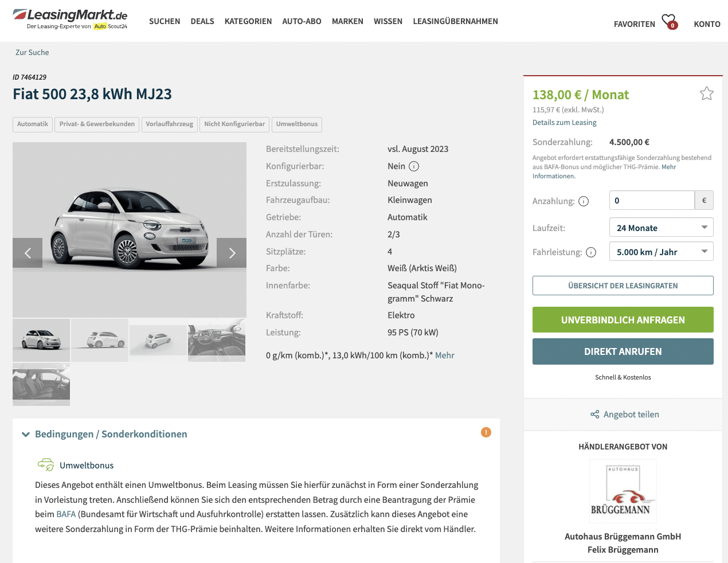
Task: Open the Laufzeit 24 Monate dropdown
Action: (662, 228)
